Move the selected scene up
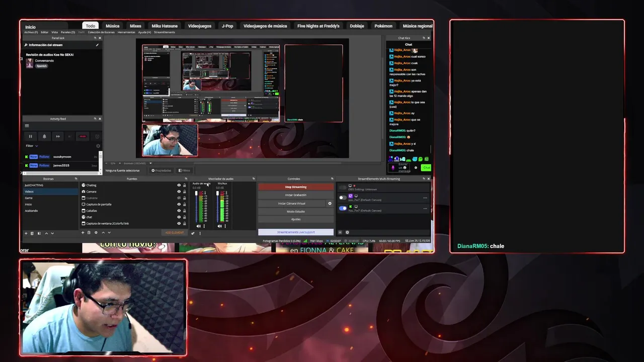The image size is (644, 362). pos(46,233)
